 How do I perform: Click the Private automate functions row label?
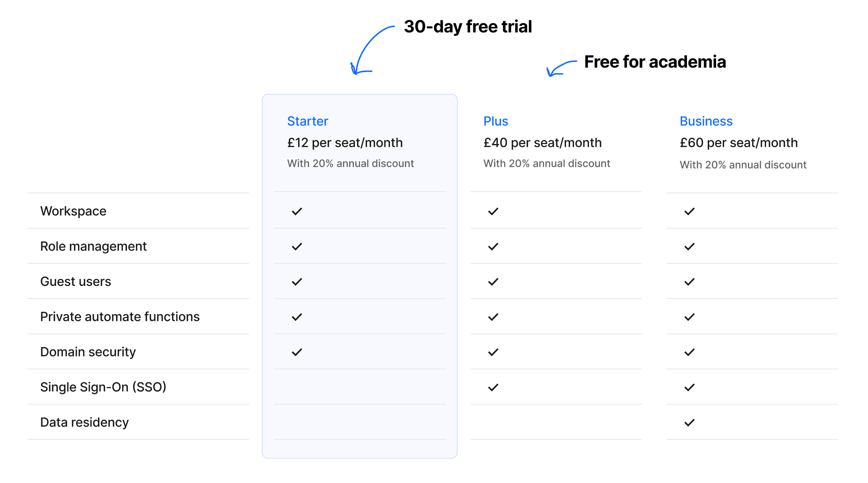click(x=120, y=317)
